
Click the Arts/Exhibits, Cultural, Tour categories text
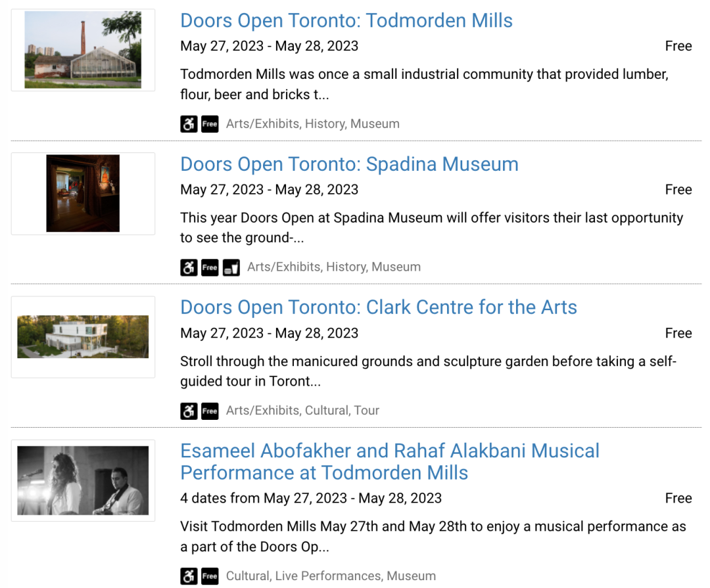point(302,411)
